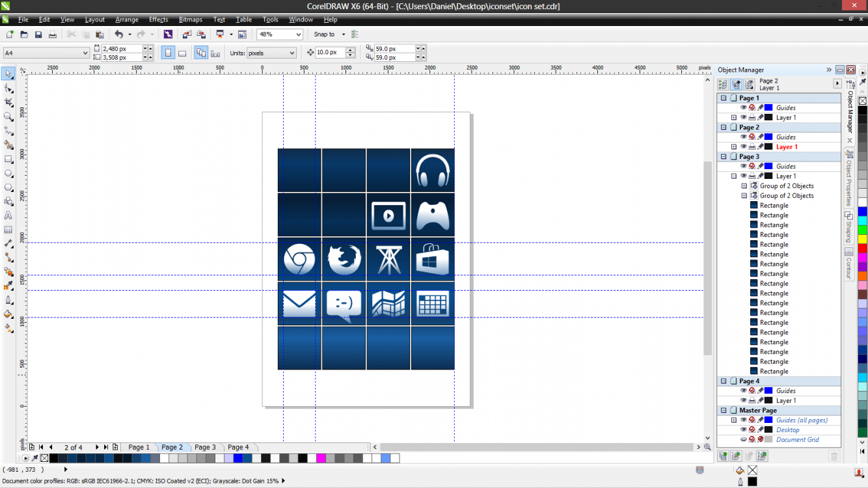Toggle Desktop layer visibility eye

click(x=743, y=429)
